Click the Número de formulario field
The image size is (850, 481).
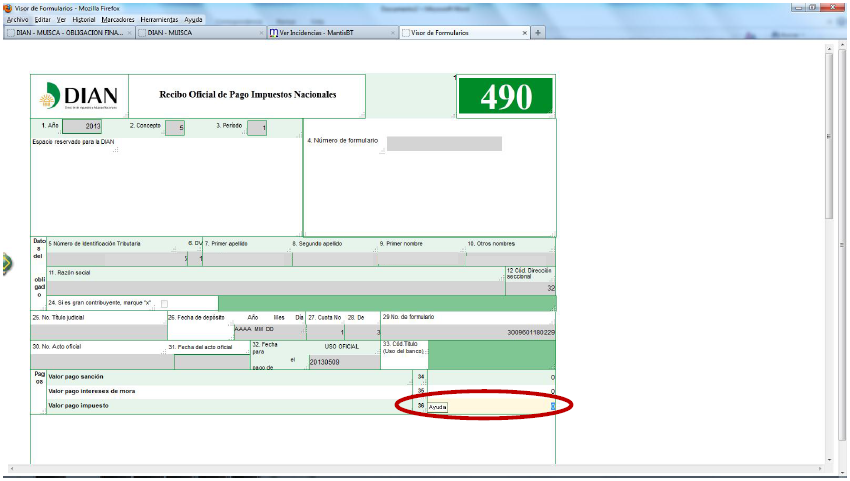click(444, 144)
